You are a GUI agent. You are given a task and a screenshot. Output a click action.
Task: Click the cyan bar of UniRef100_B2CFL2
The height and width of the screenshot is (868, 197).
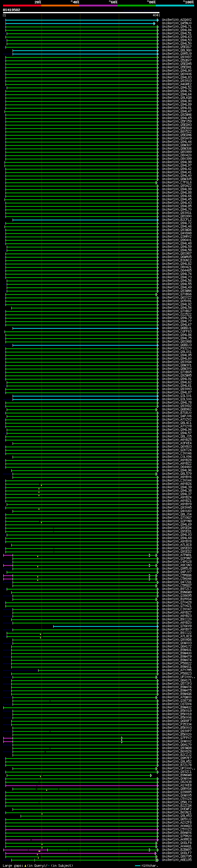click(86, 220)
